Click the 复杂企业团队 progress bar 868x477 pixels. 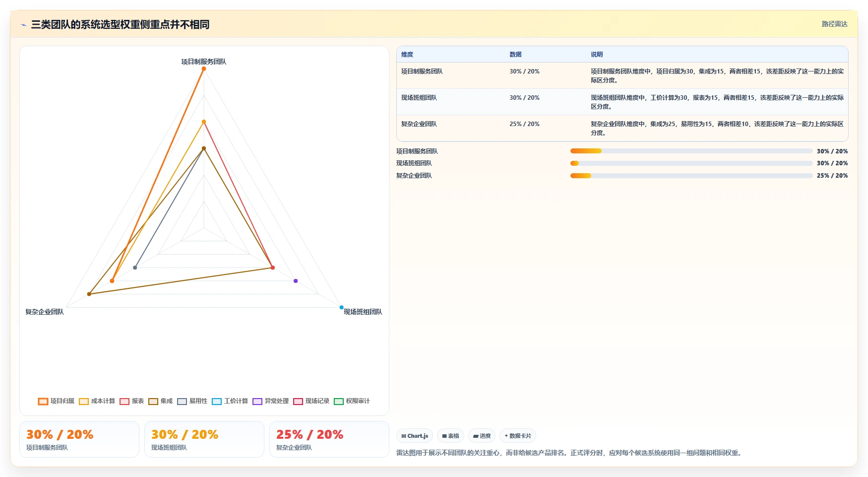pyautogui.click(x=691, y=176)
